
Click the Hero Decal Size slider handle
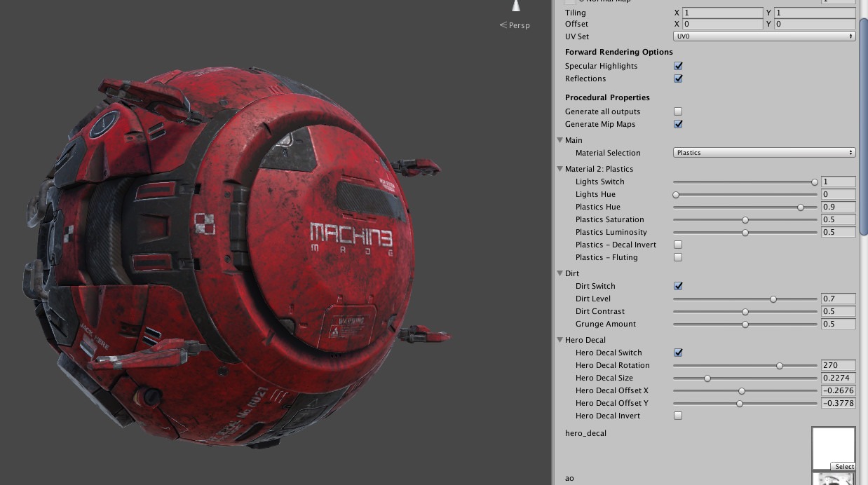tap(707, 378)
